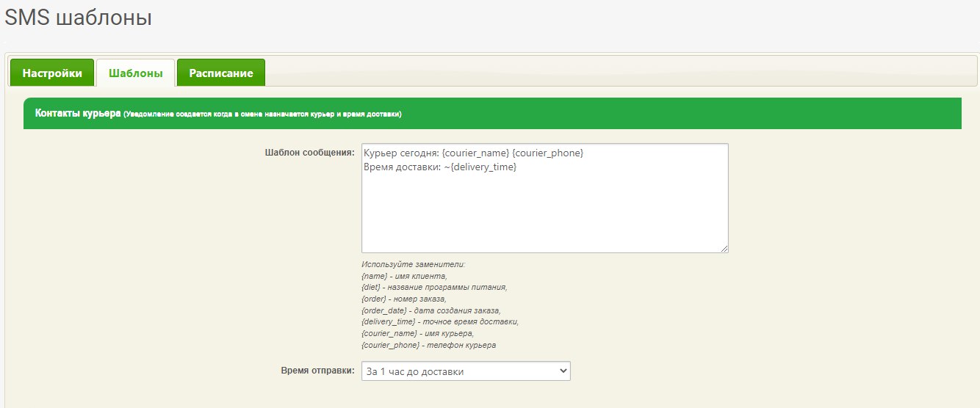Click the {courier_phone} телефон курьера hint line

click(x=428, y=345)
